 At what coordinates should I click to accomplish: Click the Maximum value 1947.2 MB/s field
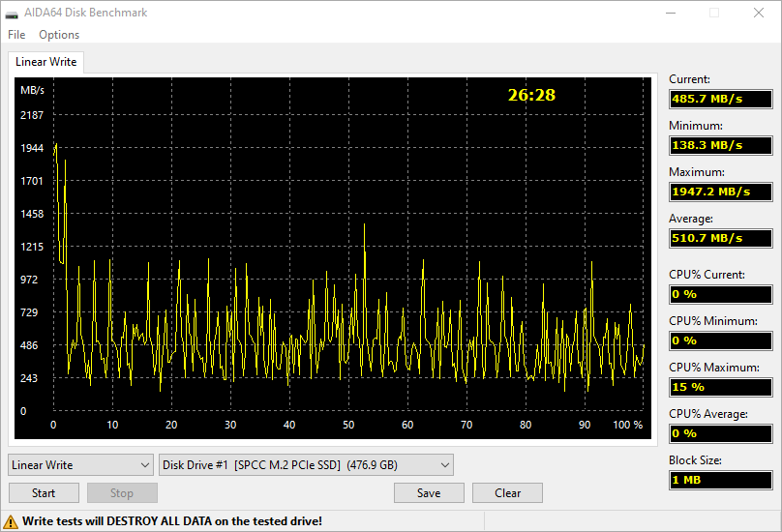pos(721,192)
